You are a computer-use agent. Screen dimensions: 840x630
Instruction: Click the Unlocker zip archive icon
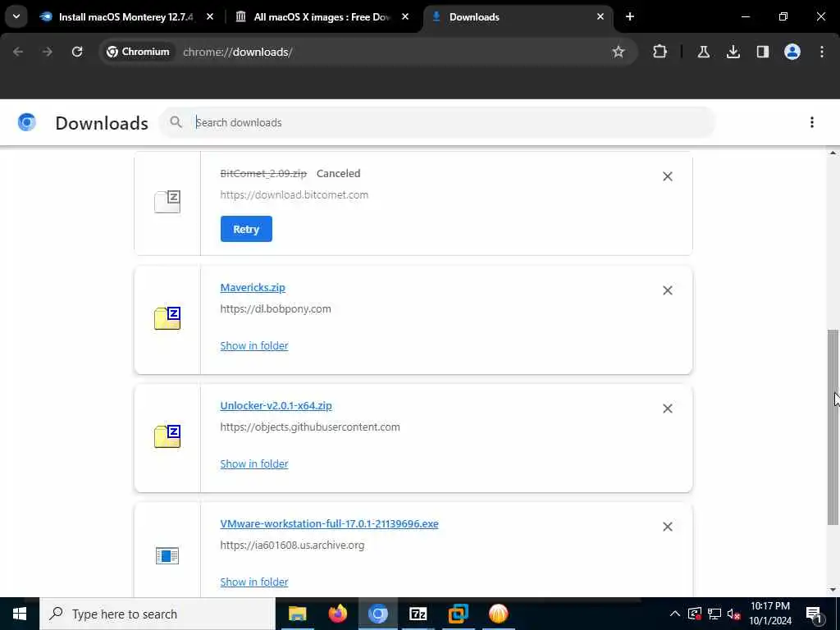coord(167,436)
